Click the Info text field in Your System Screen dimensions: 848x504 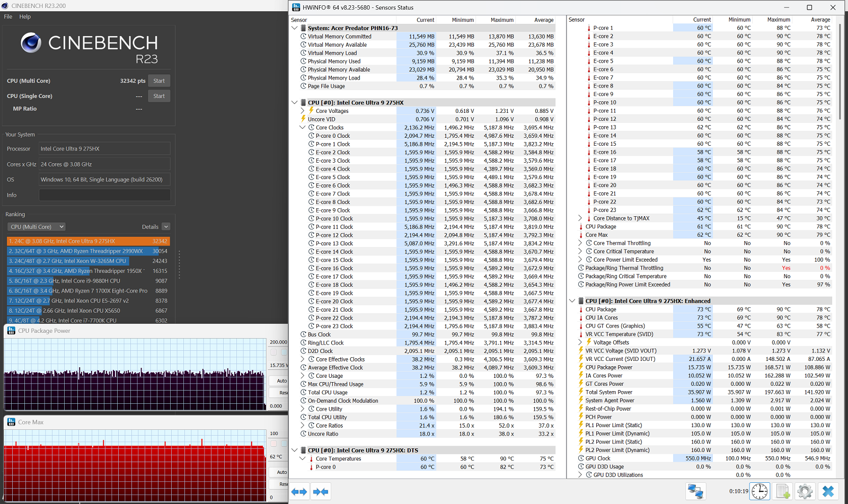coord(104,195)
